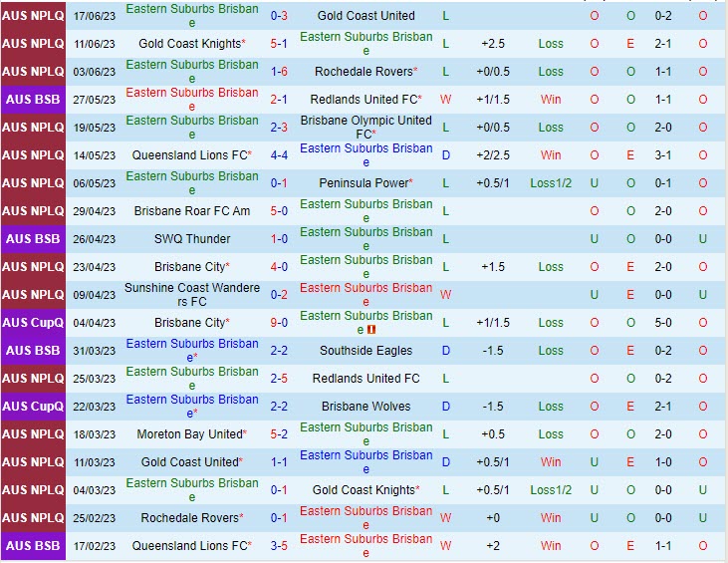Click Eastern Suburbs Brisbane in the 09/04/23 row
728x563 pixels.
(365, 295)
